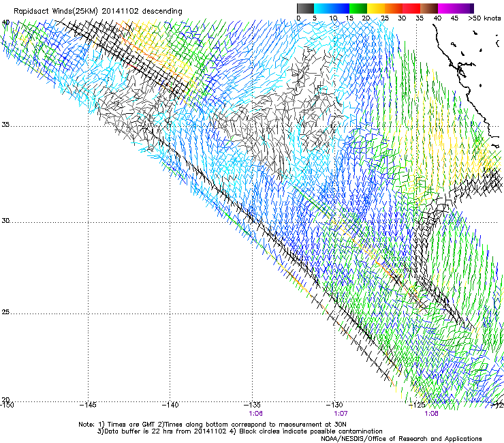Click the brown 35-40 knots legend segment
Image resolution: width=504 pixels, height=443 pixels.
pyautogui.click(x=429, y=8)
